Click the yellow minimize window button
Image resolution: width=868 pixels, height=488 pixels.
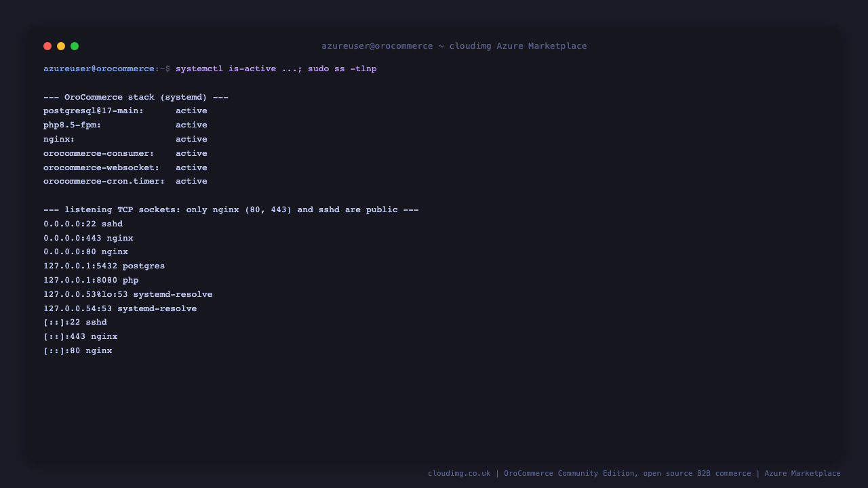coord(61,46)
